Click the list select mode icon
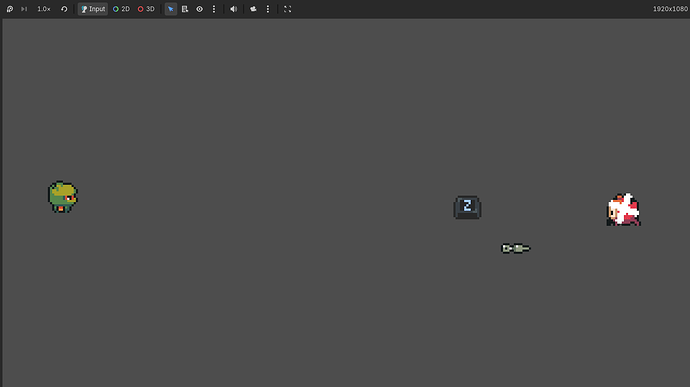Image resolution: width=690 pixels, height=387 pixels. coord(185,9)
